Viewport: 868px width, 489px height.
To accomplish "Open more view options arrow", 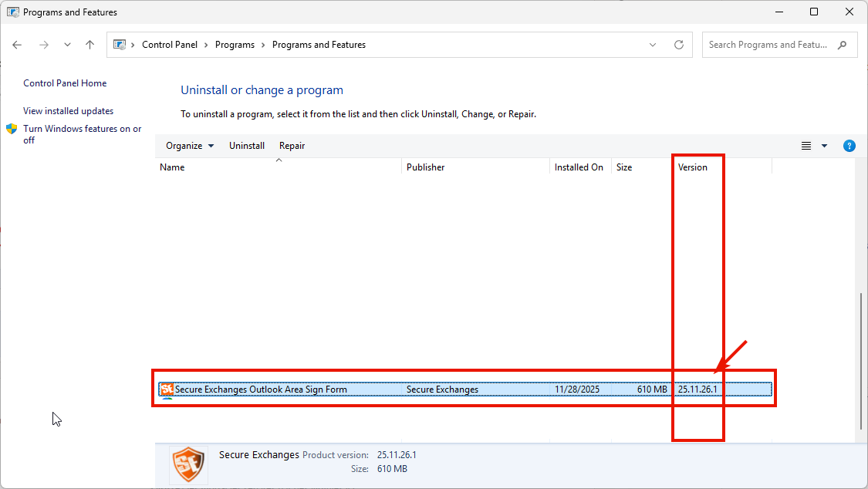I will 824,146.
